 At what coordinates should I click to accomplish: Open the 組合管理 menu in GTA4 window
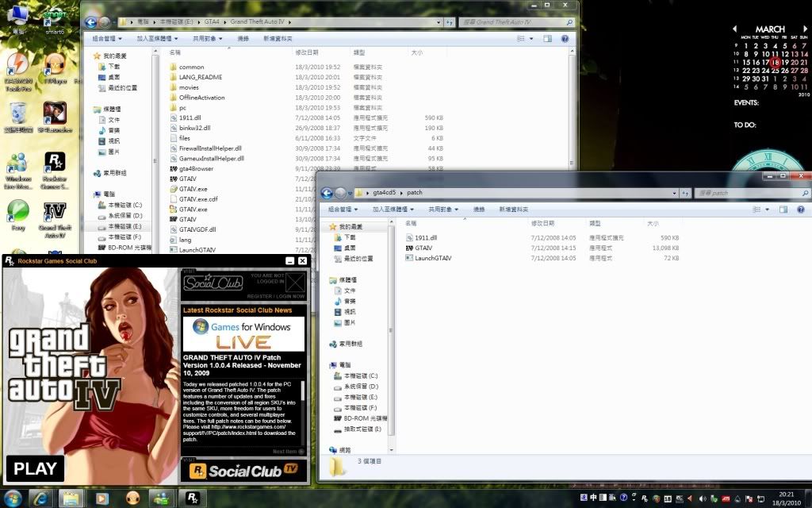point(107,38)
